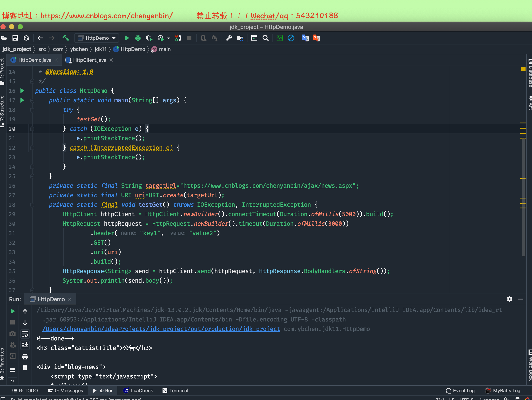Print console output with printer icon
Screen dimensions: 532x400
[25, 356]
